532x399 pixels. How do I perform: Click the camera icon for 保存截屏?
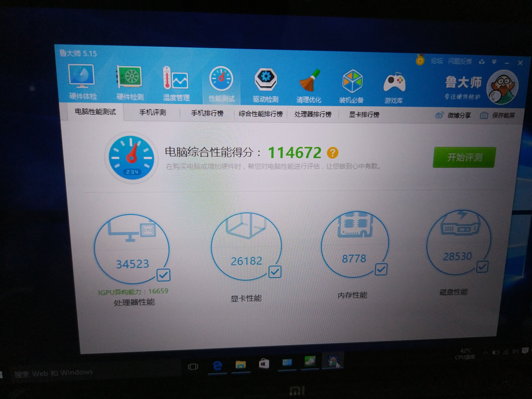484,116
